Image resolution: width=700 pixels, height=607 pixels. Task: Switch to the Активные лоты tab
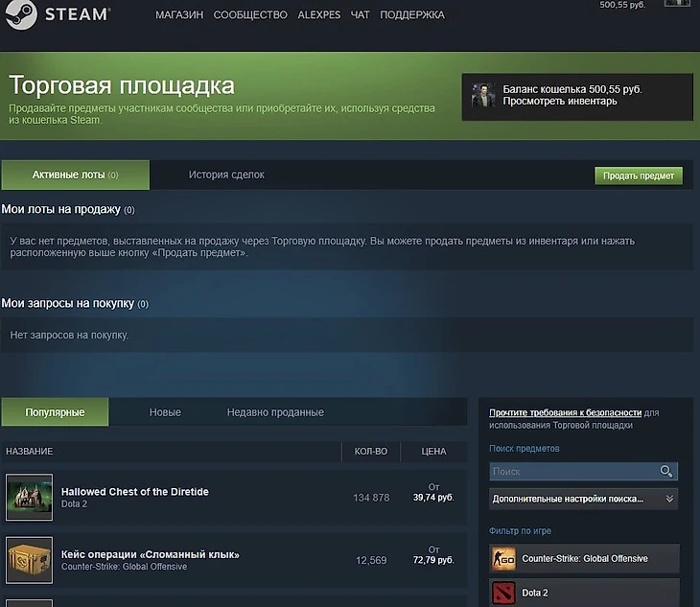(76, 175)
